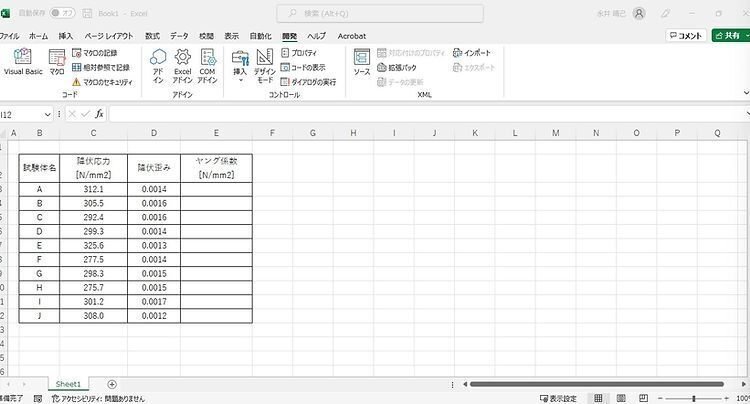
Task: Switch to the 自動化 tab
Action: 260,36
